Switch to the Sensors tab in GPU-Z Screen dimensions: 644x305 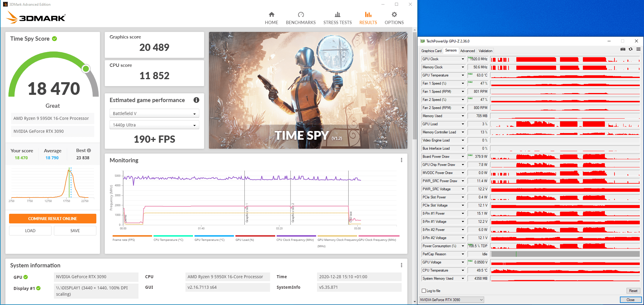(x=451, y=50)
